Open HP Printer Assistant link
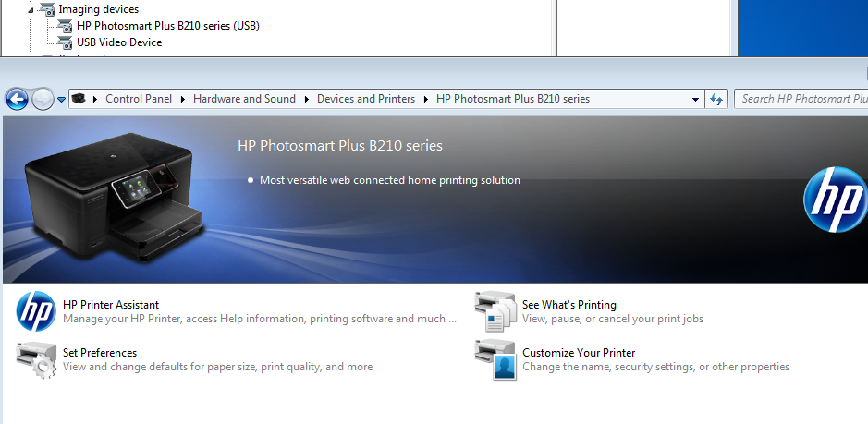The image size is (868, 424). [111, 305]
